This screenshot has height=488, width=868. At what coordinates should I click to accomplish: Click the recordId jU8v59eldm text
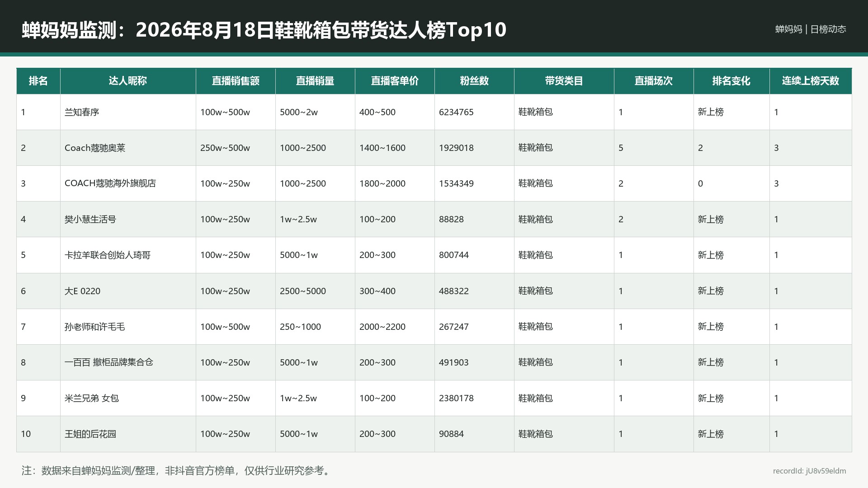pos(809,471)
